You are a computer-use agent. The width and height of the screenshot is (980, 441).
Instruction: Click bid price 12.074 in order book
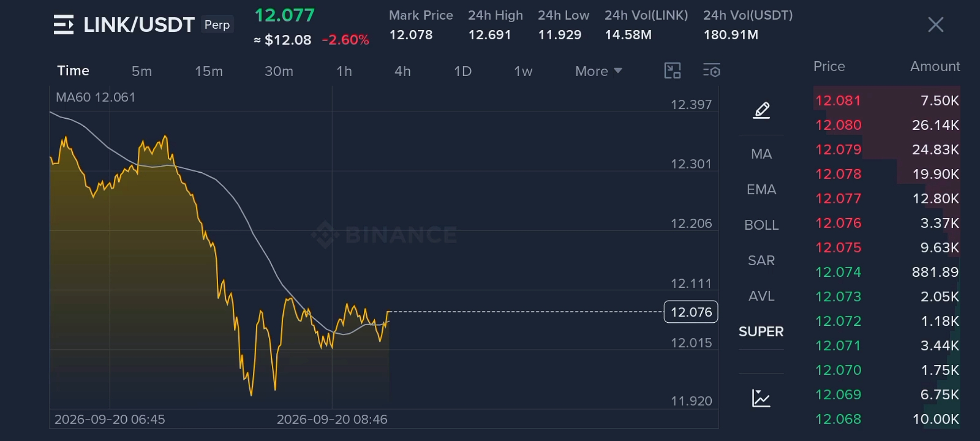838,272
